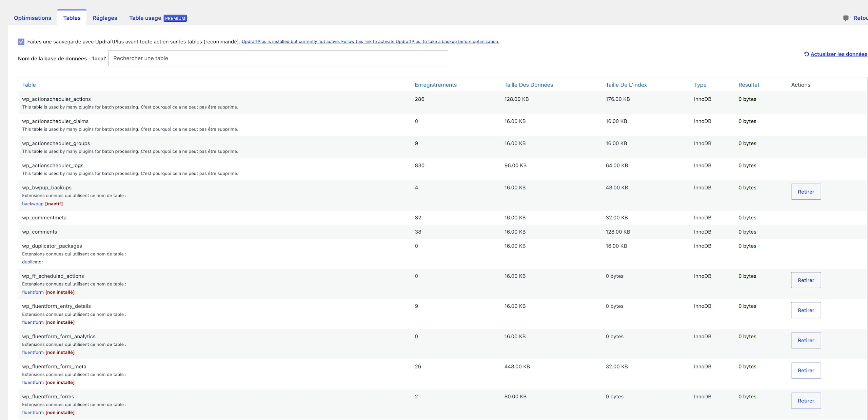Follow the link to activate UpdraftPlus
The height and width of the screenshot is (420, 868).
coord(370,41)
